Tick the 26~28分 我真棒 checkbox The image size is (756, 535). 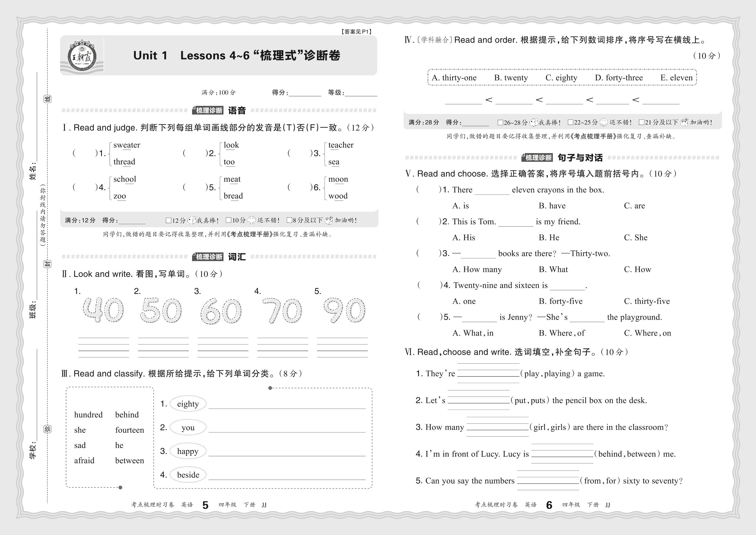point(500,123)
